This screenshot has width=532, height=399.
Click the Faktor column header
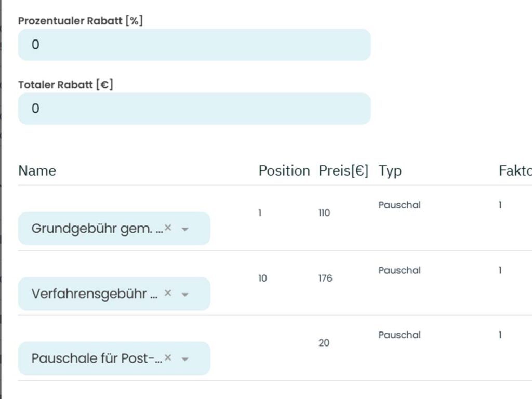point(515,170)
